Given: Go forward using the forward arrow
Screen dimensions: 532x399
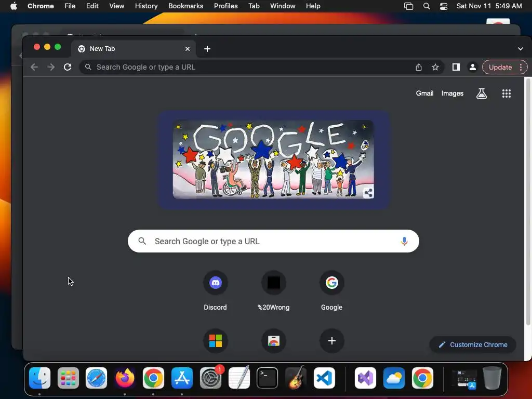Looking at the screenshot, I should point(51,67).
